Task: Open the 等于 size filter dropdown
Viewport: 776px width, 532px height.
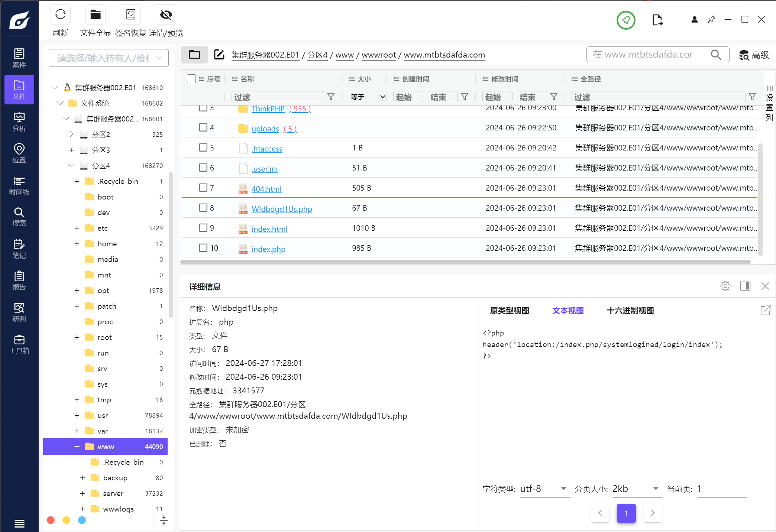Action: pos(368,97)
